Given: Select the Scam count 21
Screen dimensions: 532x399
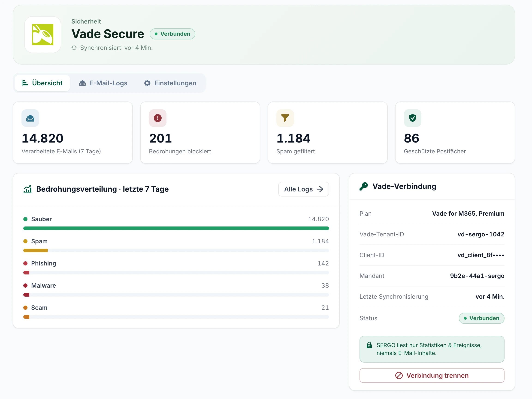Looking at the screenshot, I should 325,308.
